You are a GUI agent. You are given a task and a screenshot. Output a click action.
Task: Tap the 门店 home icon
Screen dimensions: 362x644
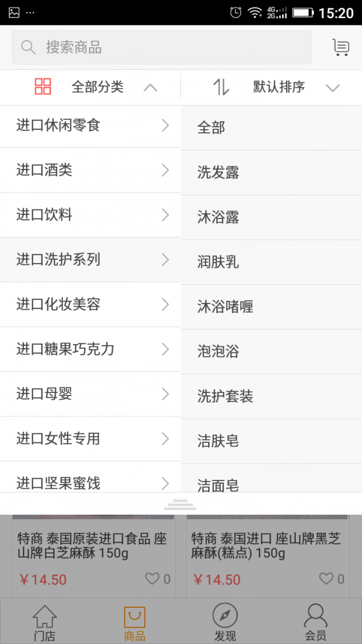[45, 616]
